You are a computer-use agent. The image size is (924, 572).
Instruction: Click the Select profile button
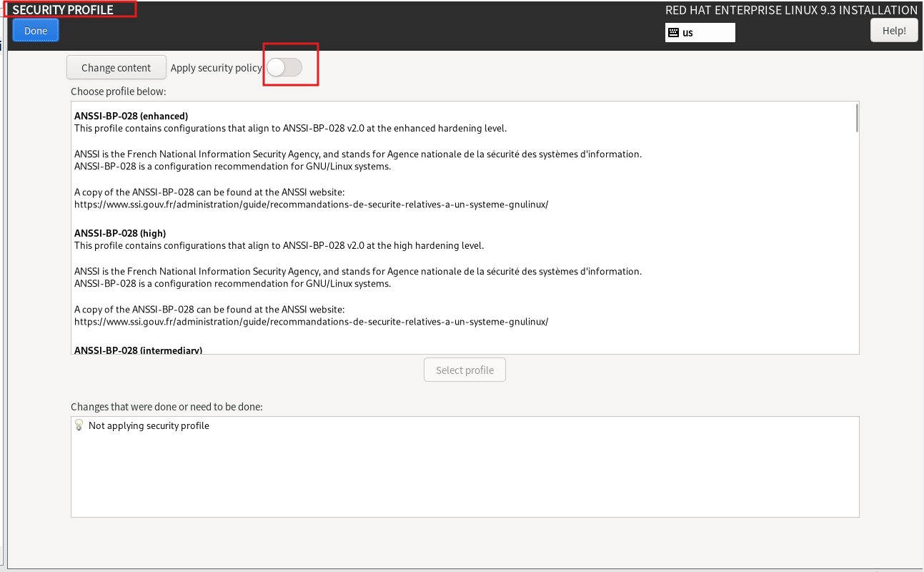point(465,370)
